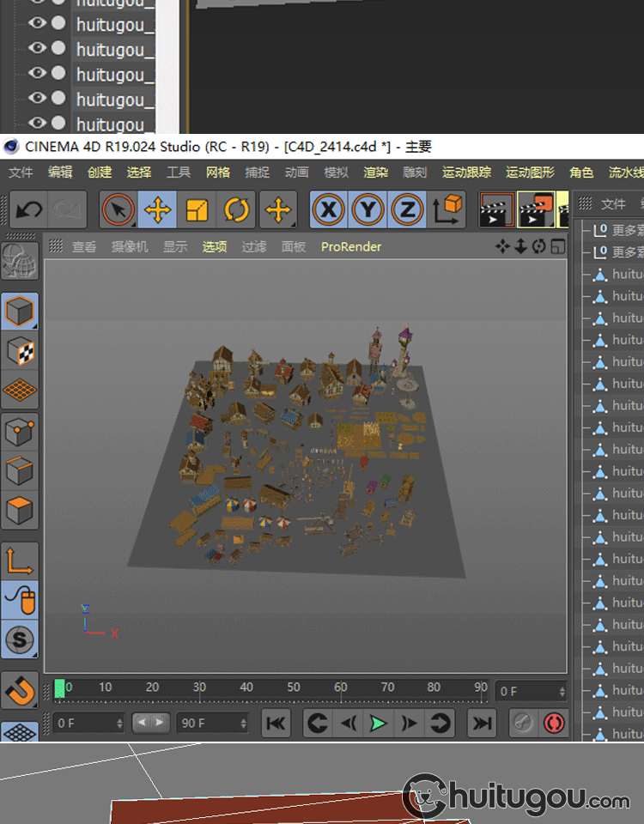Open the 渲染 menu in menu bar

click(x=375, y=173)
